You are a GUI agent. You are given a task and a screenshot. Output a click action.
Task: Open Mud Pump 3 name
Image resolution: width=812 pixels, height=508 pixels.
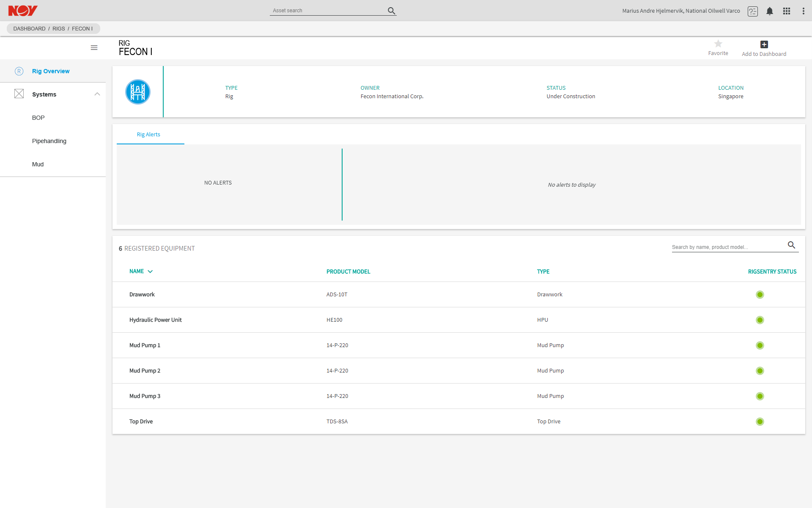145,396
